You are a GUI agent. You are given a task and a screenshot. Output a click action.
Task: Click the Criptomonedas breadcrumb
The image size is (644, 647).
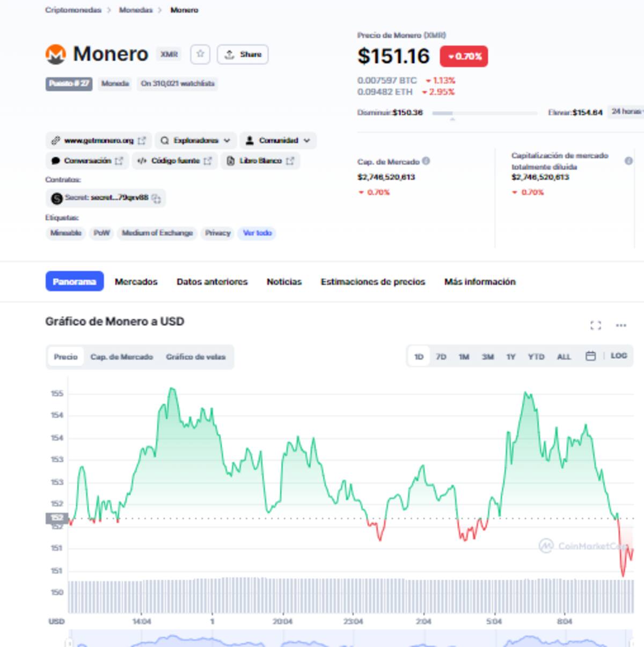[73, 10]
